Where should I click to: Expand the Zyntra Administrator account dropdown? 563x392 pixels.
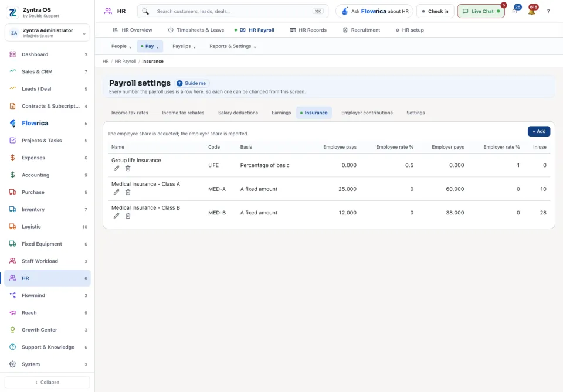[x=48, y=33]
